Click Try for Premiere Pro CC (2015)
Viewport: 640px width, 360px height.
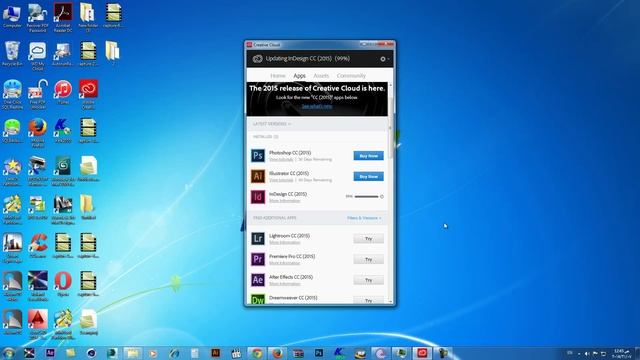click(x=368, y=260)
